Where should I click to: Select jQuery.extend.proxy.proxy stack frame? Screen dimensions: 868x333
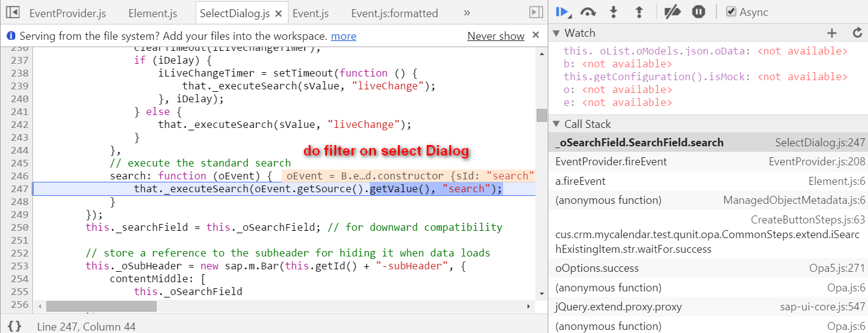[x=708, y=307]
